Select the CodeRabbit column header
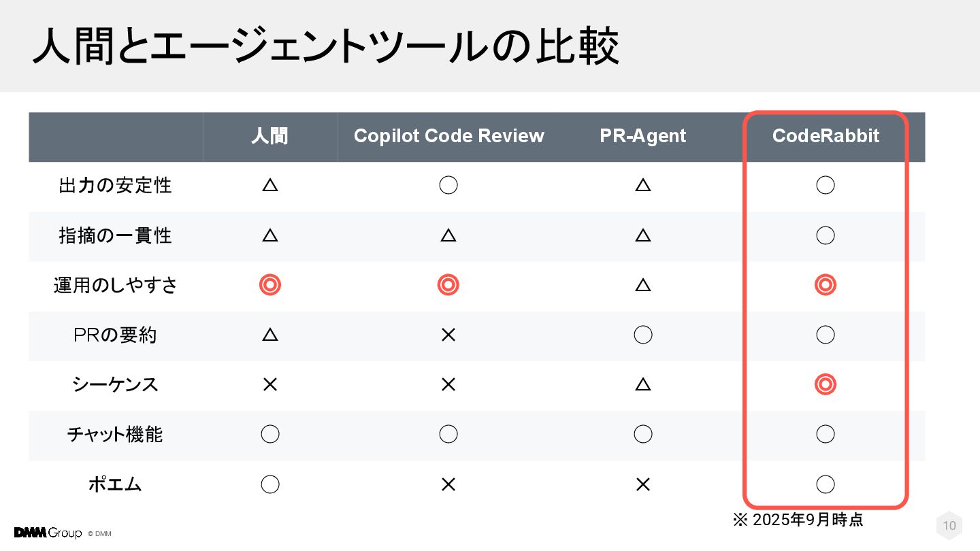The height and width of the screenshot is (551, 980). (x=826, y=136)
